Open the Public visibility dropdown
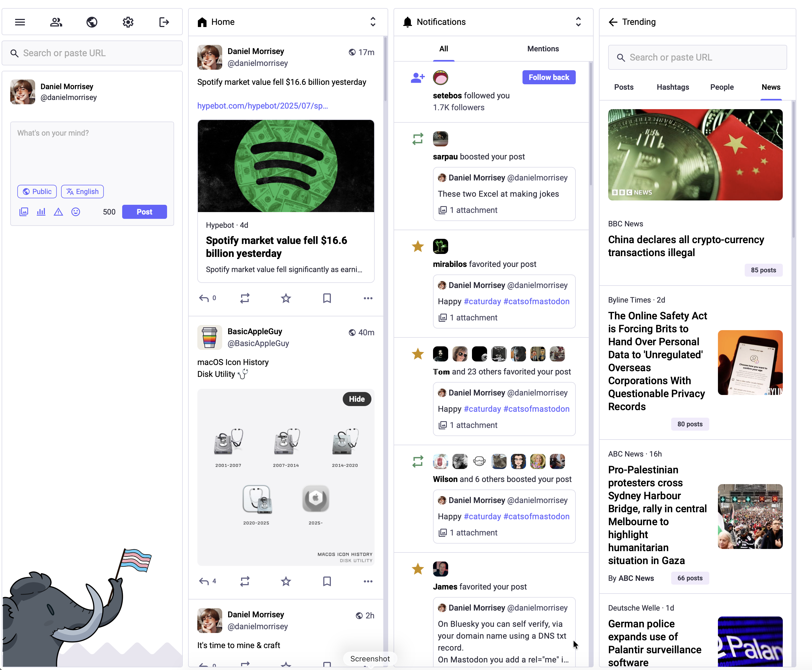Screen dimensions: 812x670 (x=37, y=192)
